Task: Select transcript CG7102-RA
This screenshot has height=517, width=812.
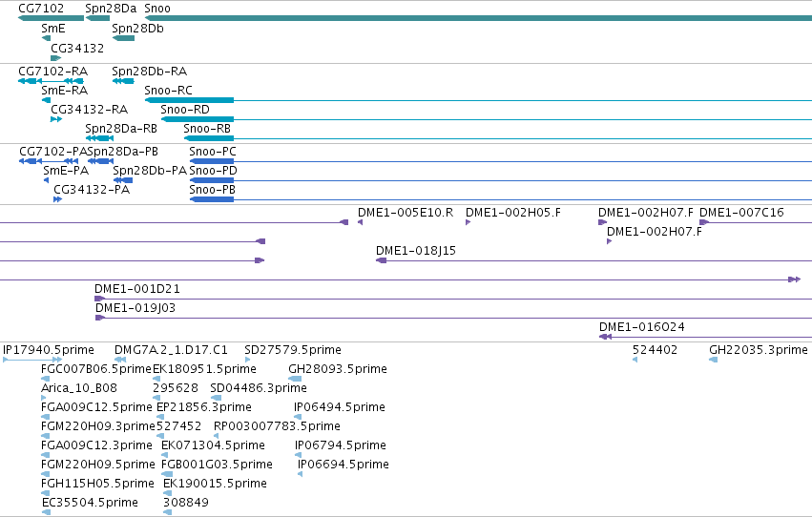Action: point(51,81)
